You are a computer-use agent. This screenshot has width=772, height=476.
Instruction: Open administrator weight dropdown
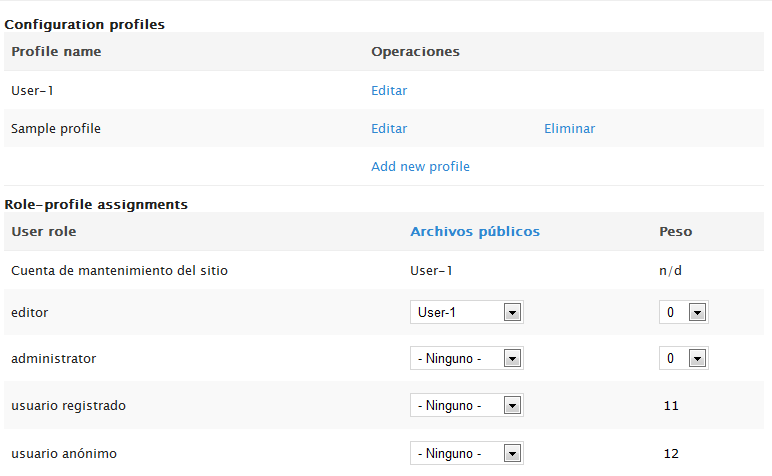[683, 358]
